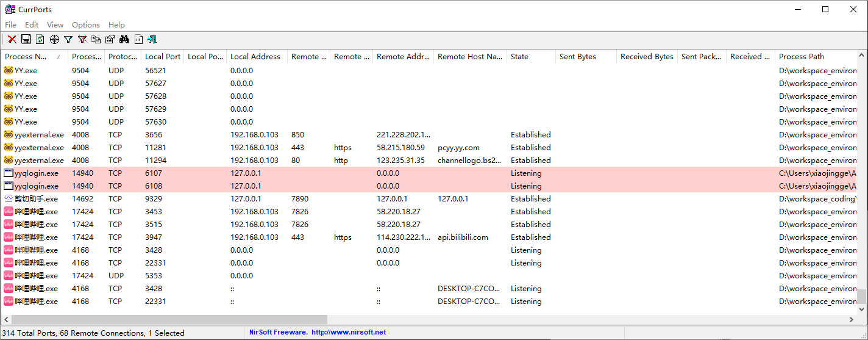
Task: Click the red X close-connections toolbar icon
Action: (12, 39)
